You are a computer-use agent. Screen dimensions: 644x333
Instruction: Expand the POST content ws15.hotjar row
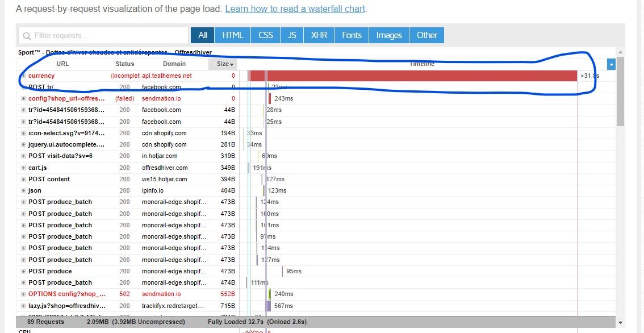[x=23, y=179]
